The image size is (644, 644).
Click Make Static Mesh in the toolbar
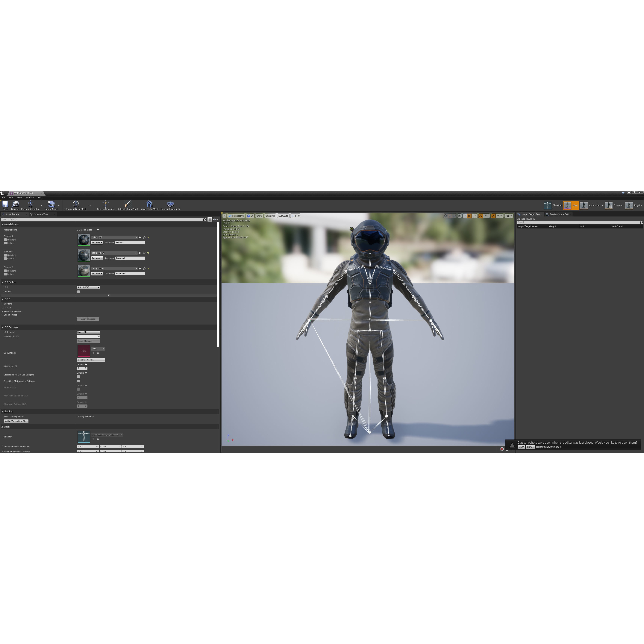coord(150,205)
